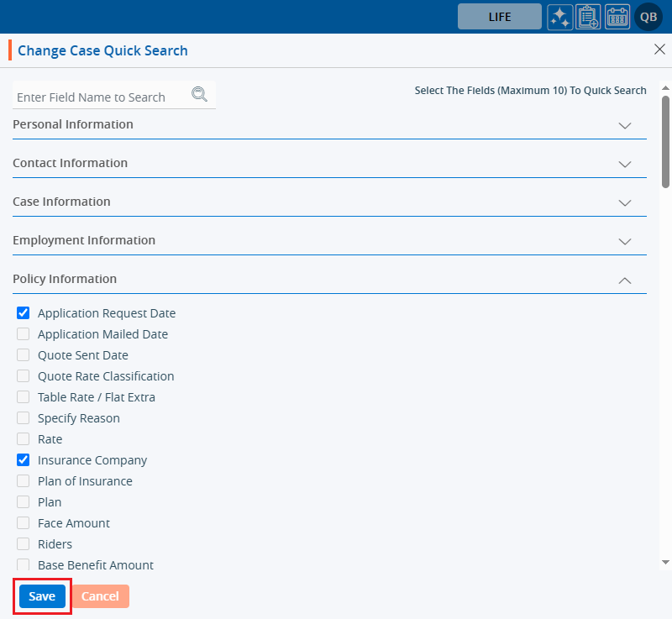Click the sparkle stars icon in header
This screenshot has height=619, width=672.
pyautogui.click(x=560, y=17)
